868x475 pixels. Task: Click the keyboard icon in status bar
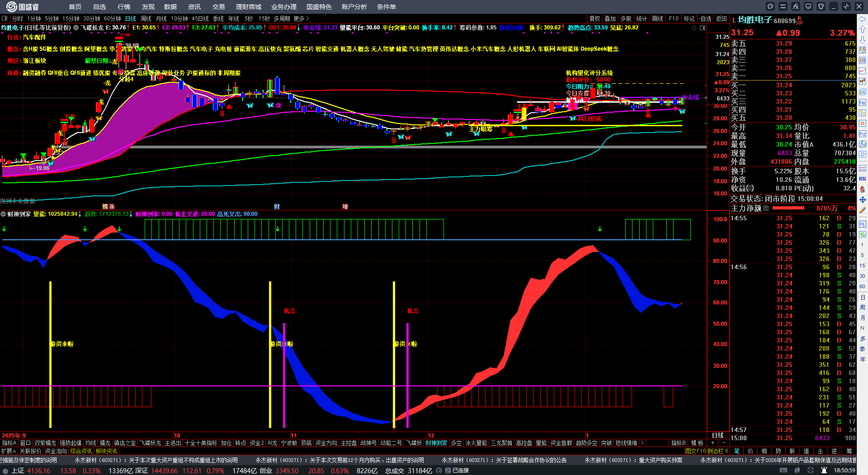click(783, 470)
